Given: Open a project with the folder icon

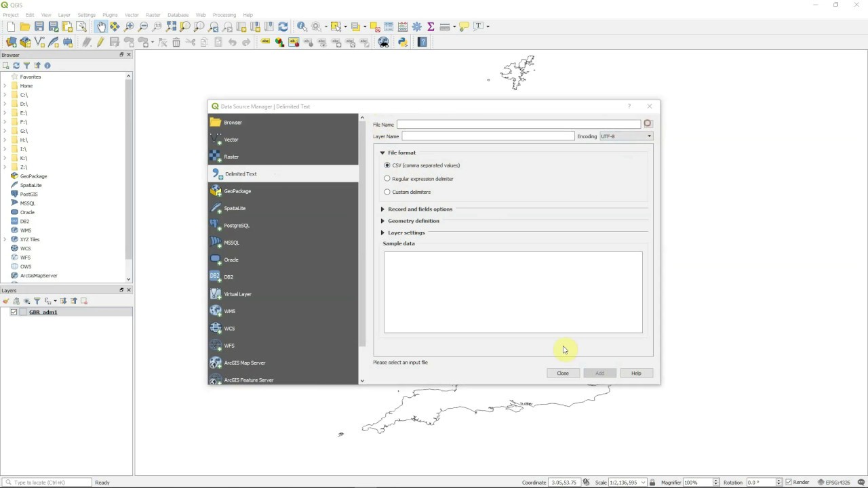Looking at the screenshot, I should click(25, 26).
